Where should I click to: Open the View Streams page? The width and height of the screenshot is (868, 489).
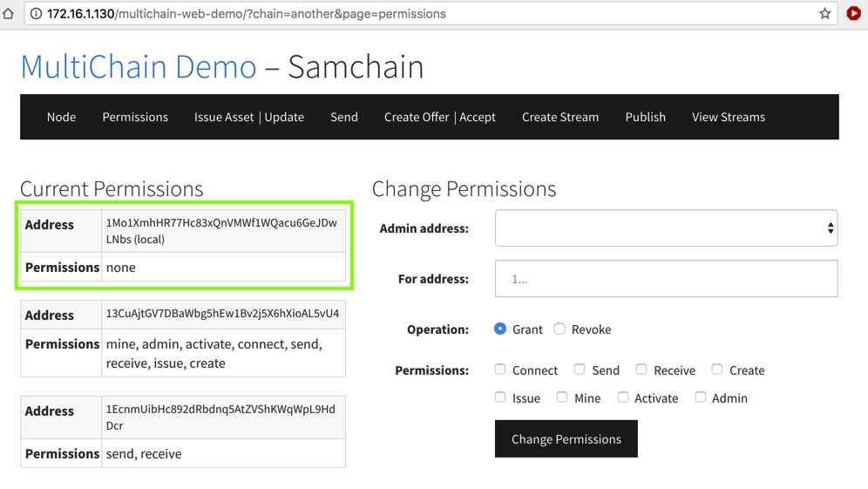(x=729, y=117)
